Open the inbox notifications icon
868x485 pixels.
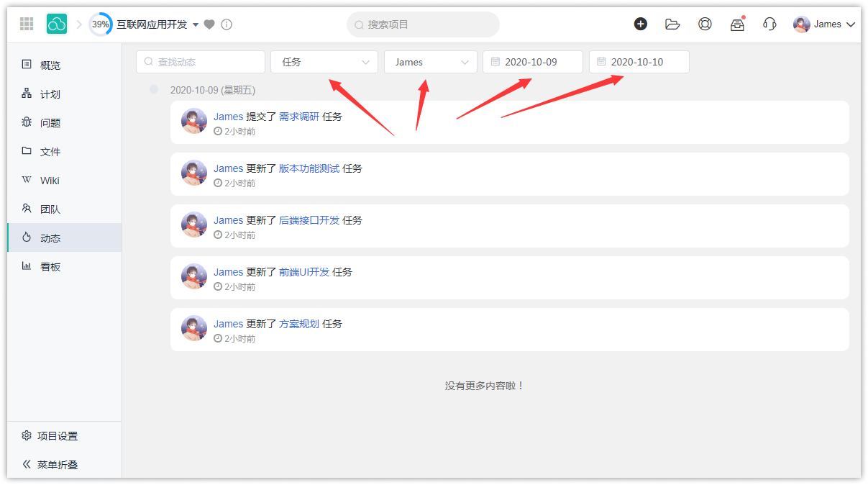click(737, 24)
